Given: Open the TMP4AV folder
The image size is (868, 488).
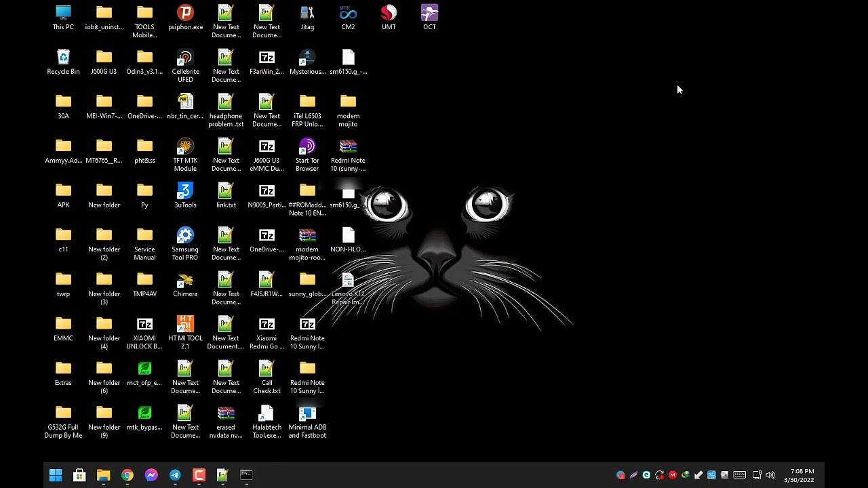Looking at the screenshot, I should (144, 285).
